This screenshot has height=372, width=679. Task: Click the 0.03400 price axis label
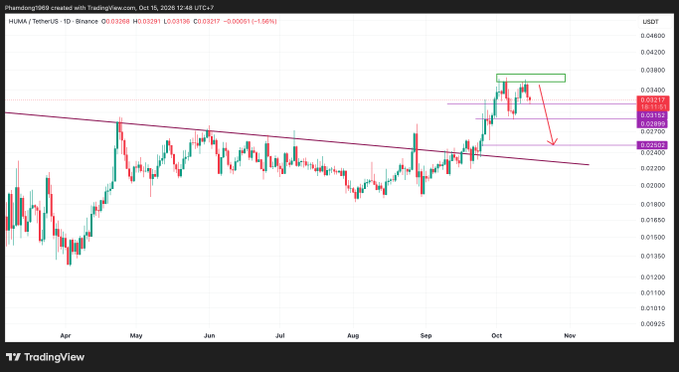(653, 90)
